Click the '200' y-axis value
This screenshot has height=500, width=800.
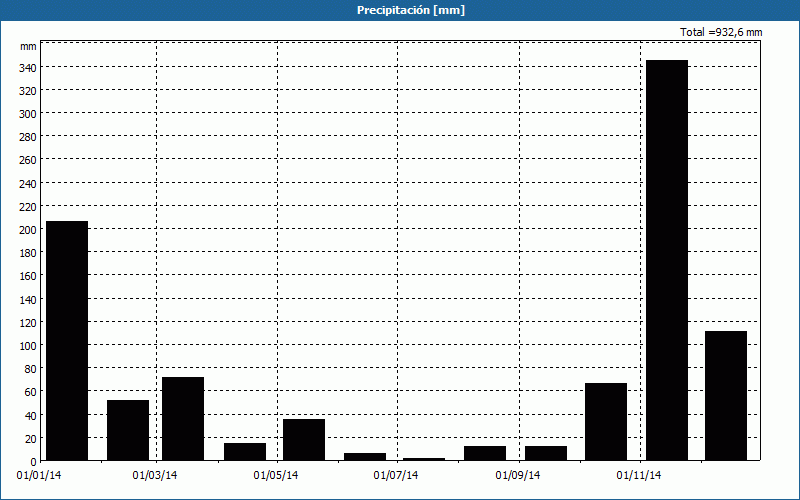click(28, 230)
